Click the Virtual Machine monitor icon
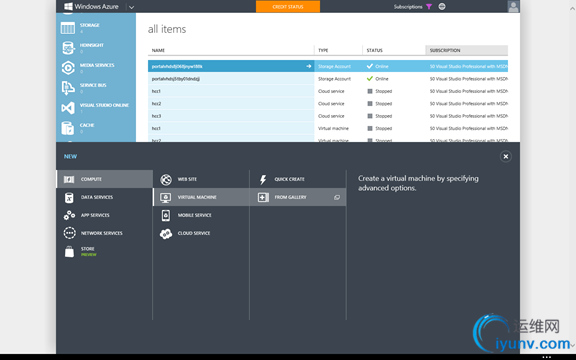The height and width of the screenshot is (360, 576). (166, 197)
